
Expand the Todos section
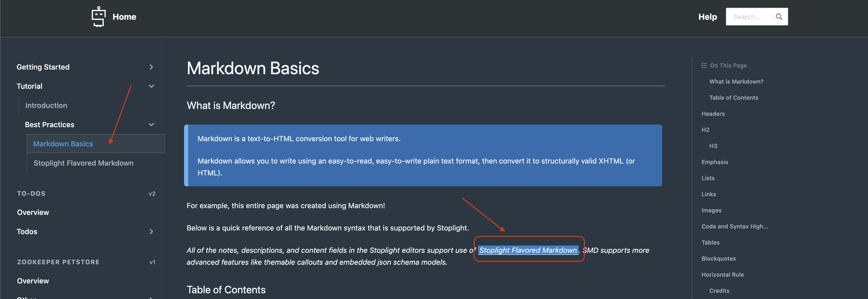(151, 232)
